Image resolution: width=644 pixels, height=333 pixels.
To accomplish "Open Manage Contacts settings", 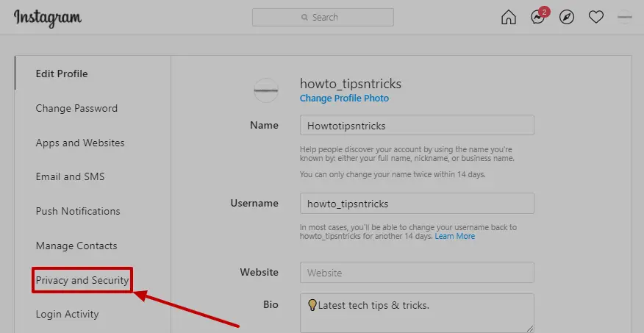I will [x=76, y=246].
